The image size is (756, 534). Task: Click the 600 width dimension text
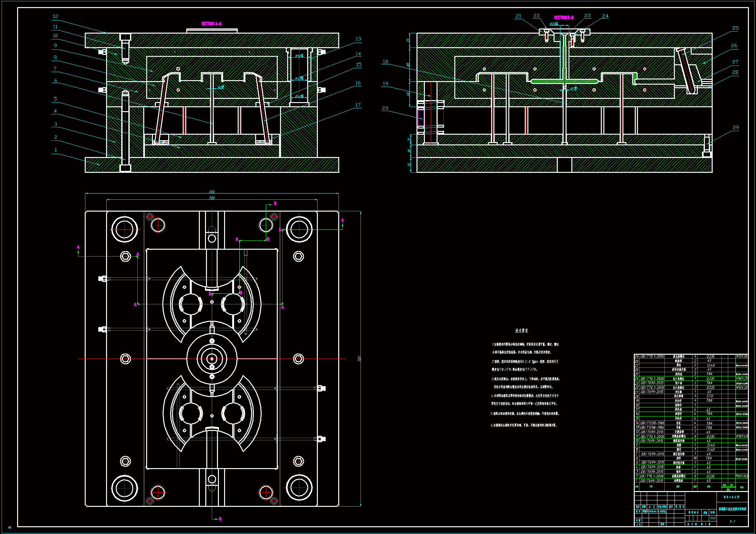pyautogui.click(x=212, y=192)
